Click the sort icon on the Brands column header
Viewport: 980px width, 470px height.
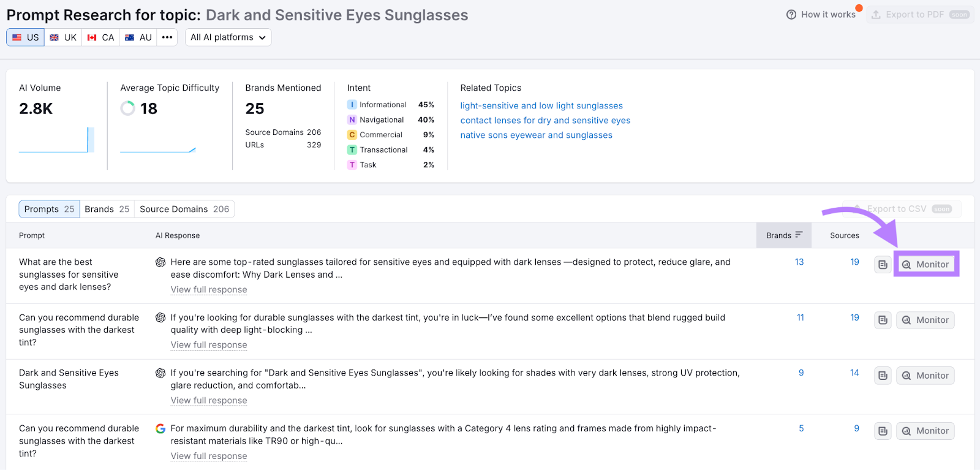pos(800,235)
